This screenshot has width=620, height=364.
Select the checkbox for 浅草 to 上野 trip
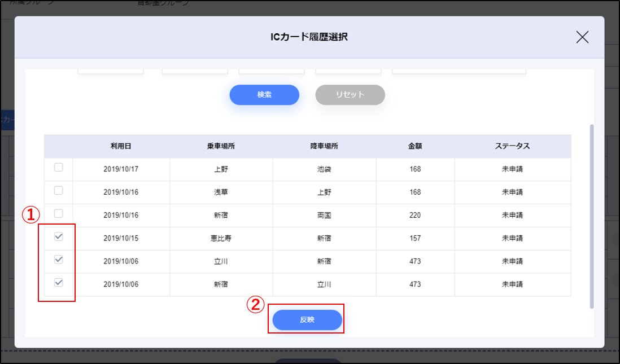pyautogui.click(x=59, y=191)
